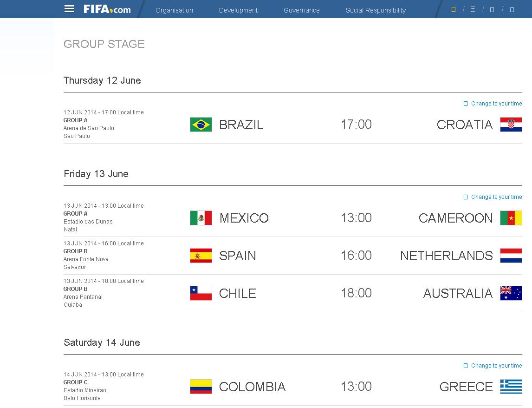Screen dimensions: 532x408
Task: Click the Brazil flag icon
Action: tap(201, 125)
